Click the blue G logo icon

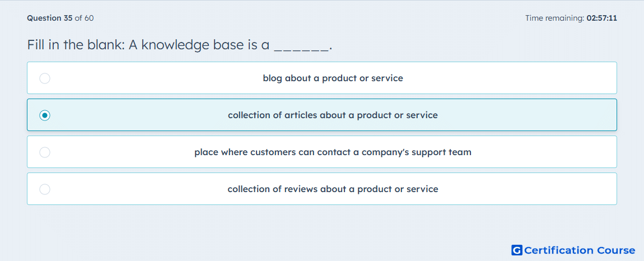pyautogui.click(x=517, y=250)
